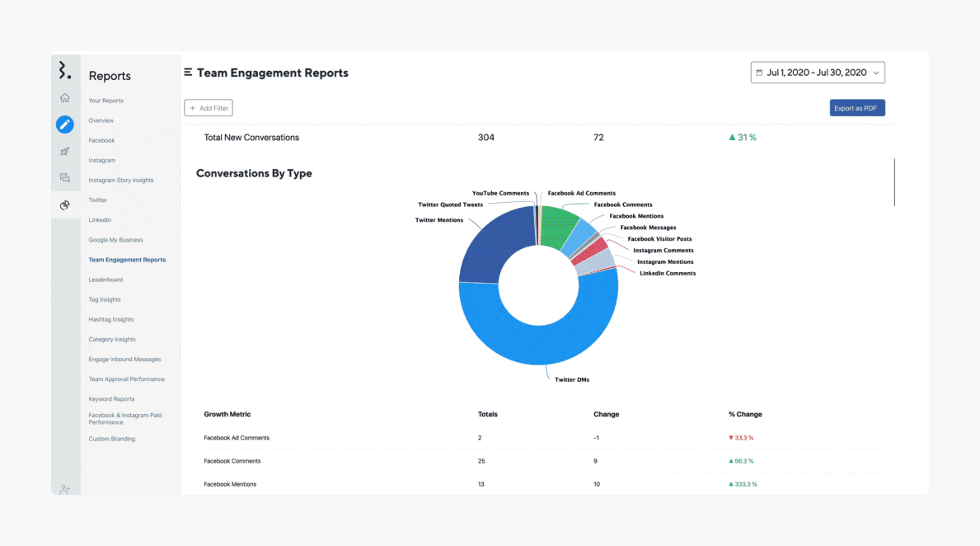This screenshot has width=980, height=546.
Task: Click the vertical scrollbar on the right
Action: (894, 182)
